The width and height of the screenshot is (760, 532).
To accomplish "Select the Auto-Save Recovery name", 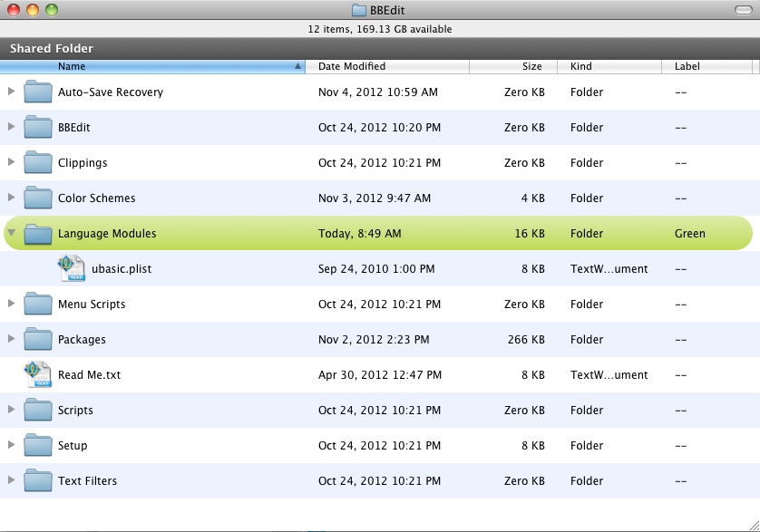I will pyautogui.click(x=111, y=92).
